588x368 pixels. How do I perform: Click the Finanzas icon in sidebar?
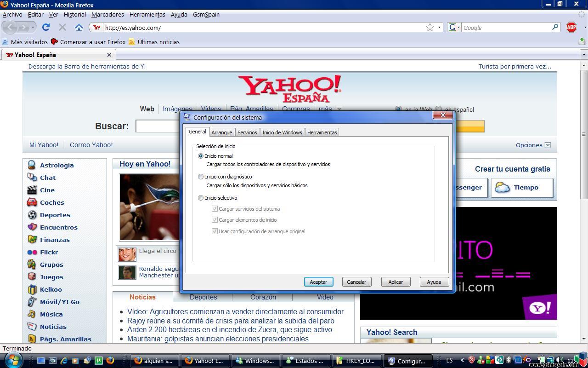click(32, 239)
